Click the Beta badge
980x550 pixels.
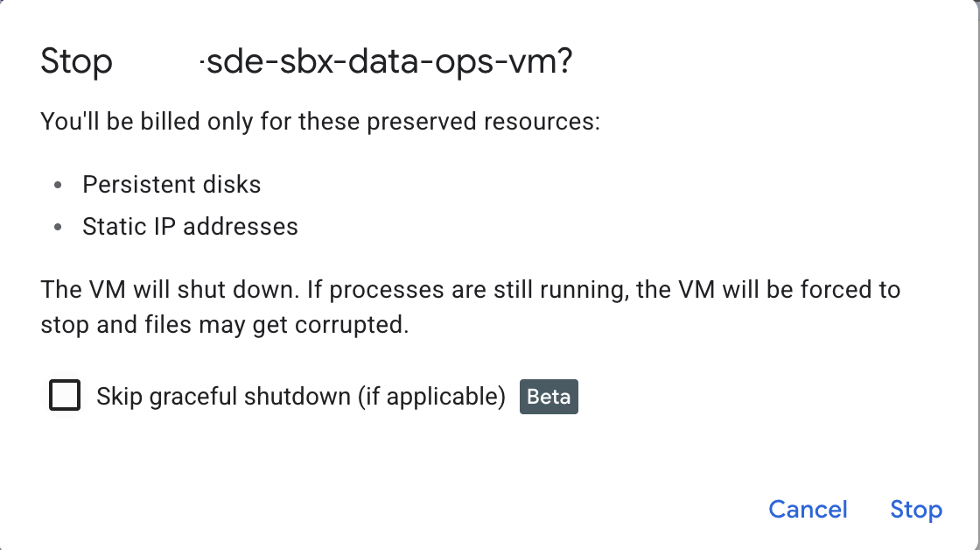pyautogui.click(x=549, y=397)
